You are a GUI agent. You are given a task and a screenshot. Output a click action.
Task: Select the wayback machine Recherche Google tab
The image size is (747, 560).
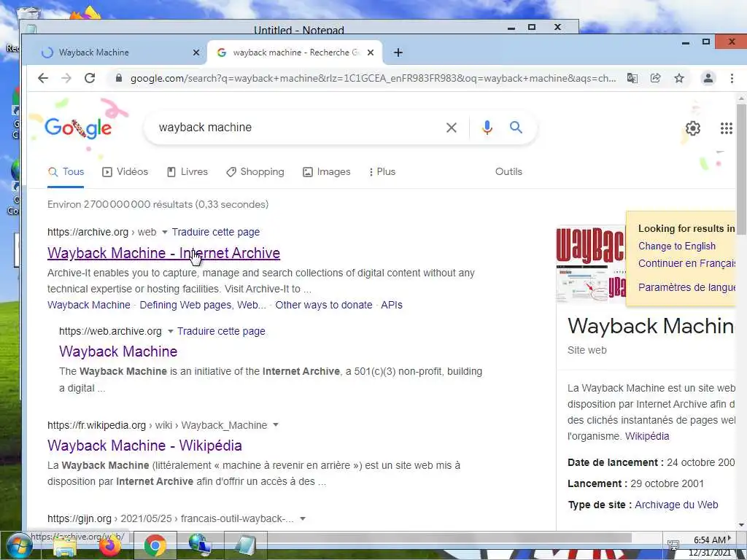[295, 52]
